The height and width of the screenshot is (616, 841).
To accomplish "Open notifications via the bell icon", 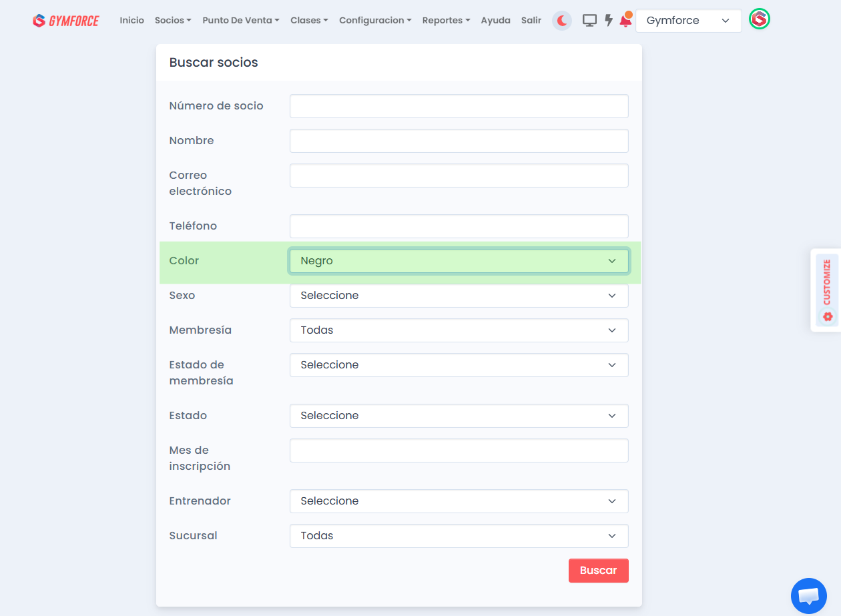I will click(x=625, y=21).
